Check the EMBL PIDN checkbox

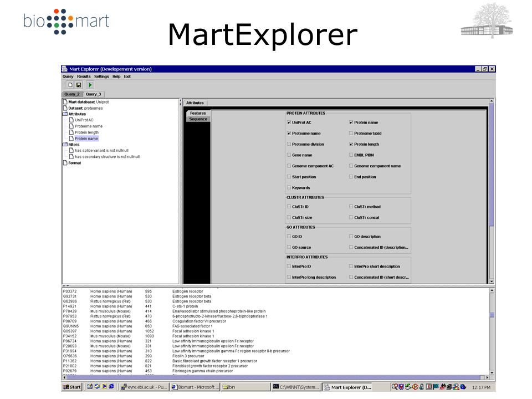351,155
